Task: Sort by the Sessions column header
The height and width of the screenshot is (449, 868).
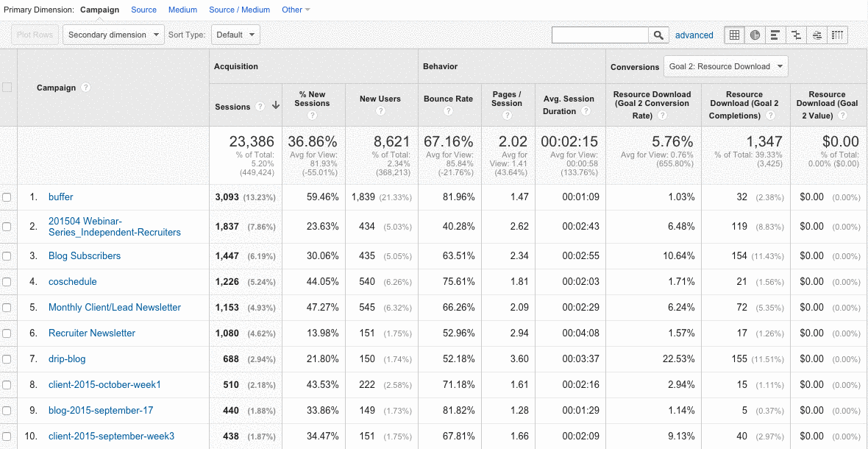Action: [x=232, y=107]
